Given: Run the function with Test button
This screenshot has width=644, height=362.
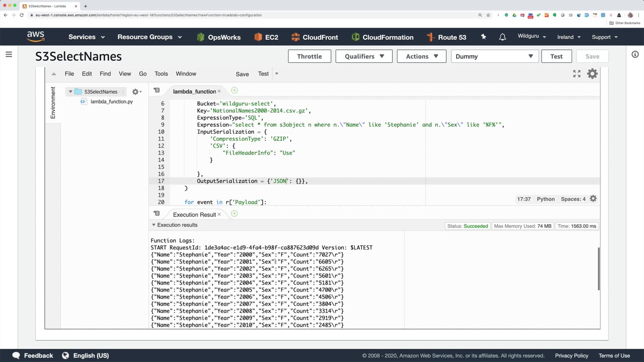Looking at the screenshot, I should pyautogui.click(x=556, y=56).
